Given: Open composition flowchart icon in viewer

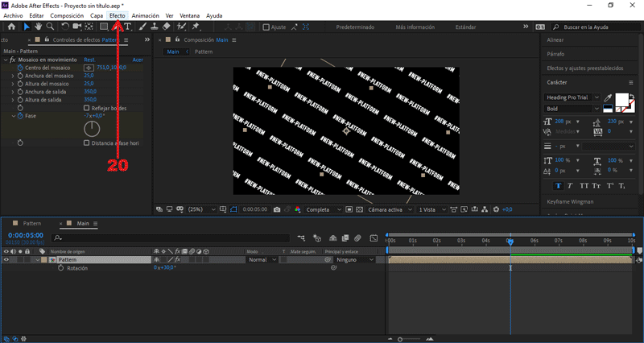Looking at the screenshot, I should coord(485,209).
